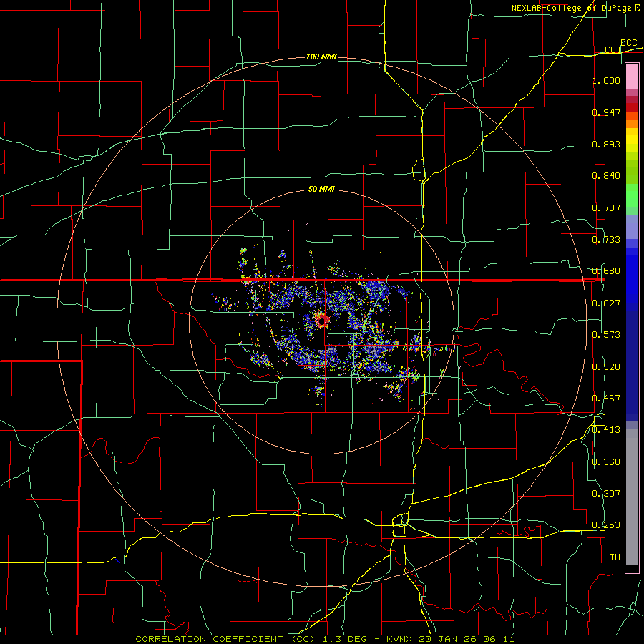The image size is (644, 644).
Task: Click the "0.573" color scale value
Action: click(x=606, y=335)
